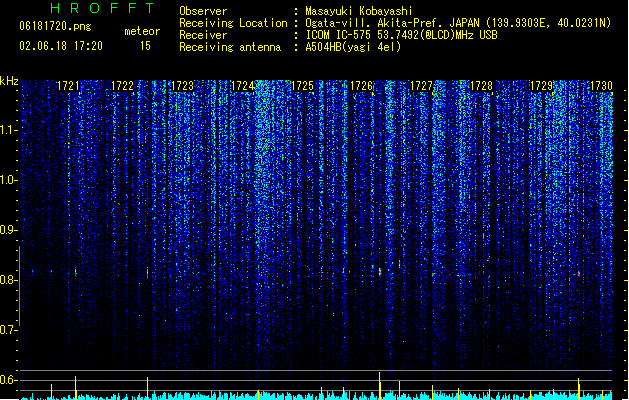Click the gray vertical range bar near 0.8 kHz
This screenshot has height=400, width=629.
pos(19,286)
